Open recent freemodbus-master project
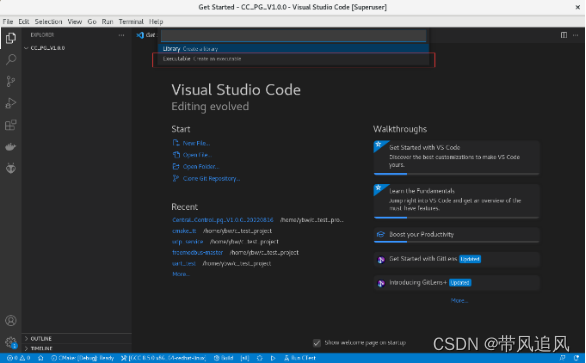 198,252
